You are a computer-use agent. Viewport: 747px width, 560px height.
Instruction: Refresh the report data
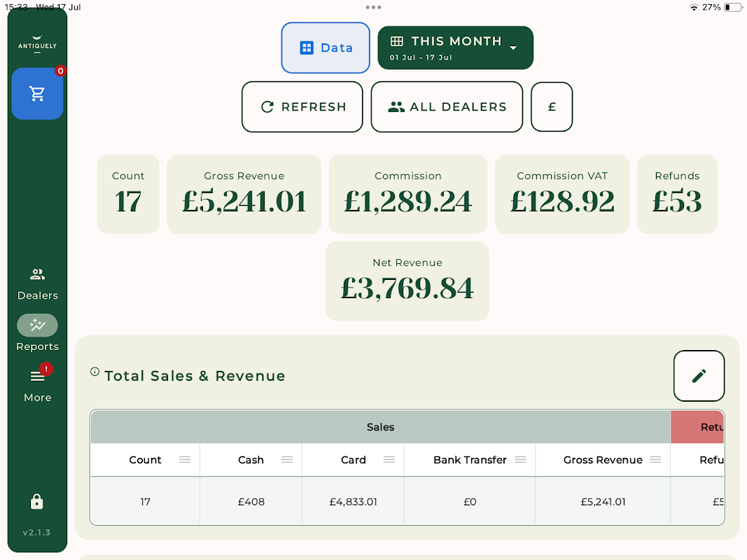pos(302,107)
